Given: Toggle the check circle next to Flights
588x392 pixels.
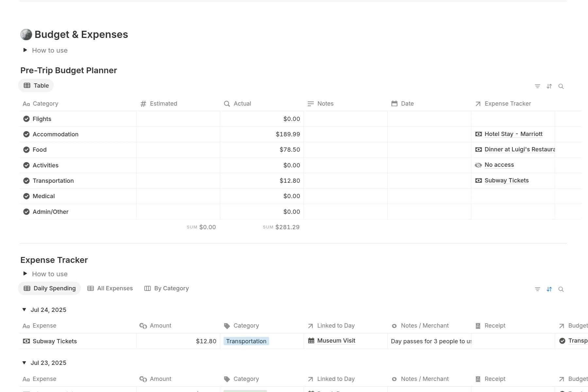Looking at the screenshot, I should (x=26, y=119).
